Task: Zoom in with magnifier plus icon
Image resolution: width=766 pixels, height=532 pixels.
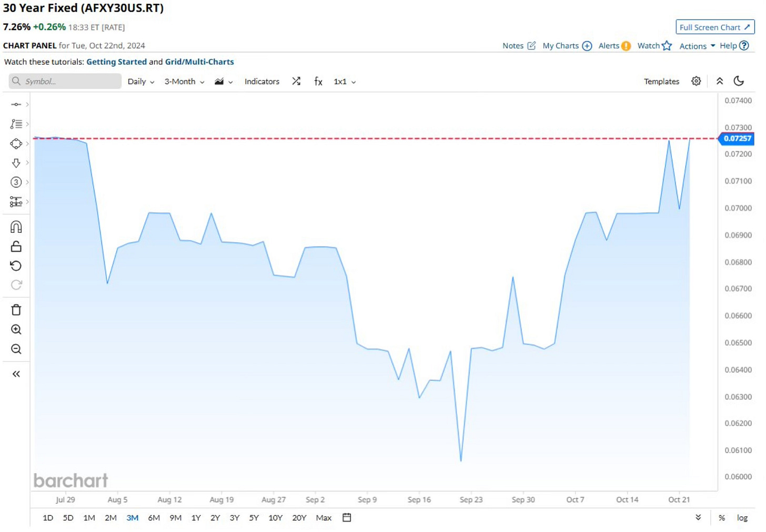Action: pyautogui.click(x=16, y=330)
